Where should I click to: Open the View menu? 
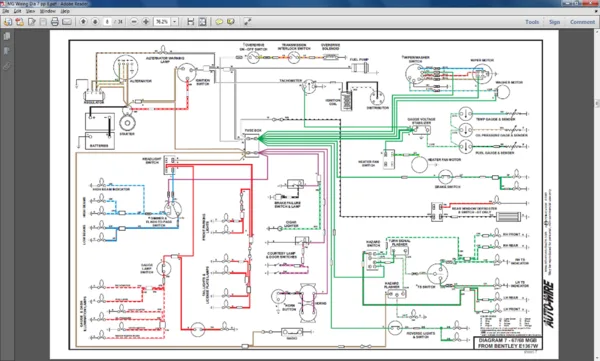pos(30,11)
